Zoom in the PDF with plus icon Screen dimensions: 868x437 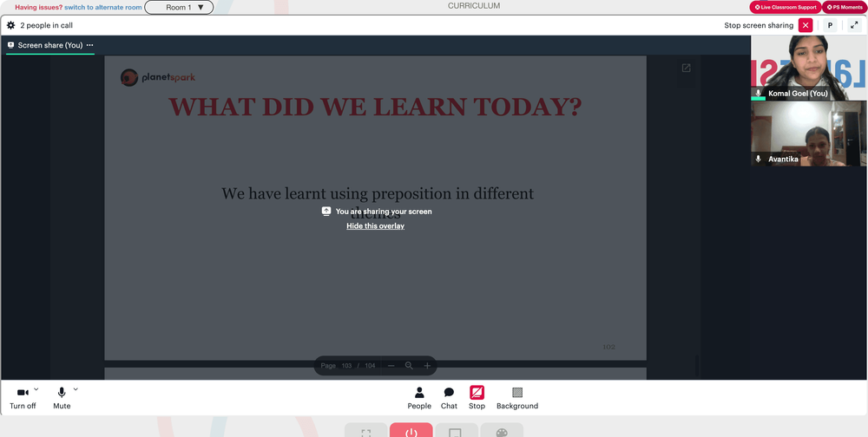coord(427,366)
